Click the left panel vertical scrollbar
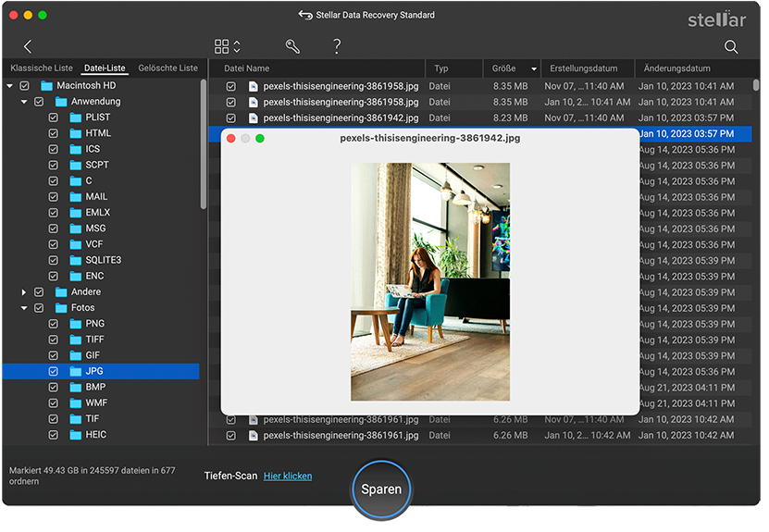769x532 pixels. coord(204,144)
